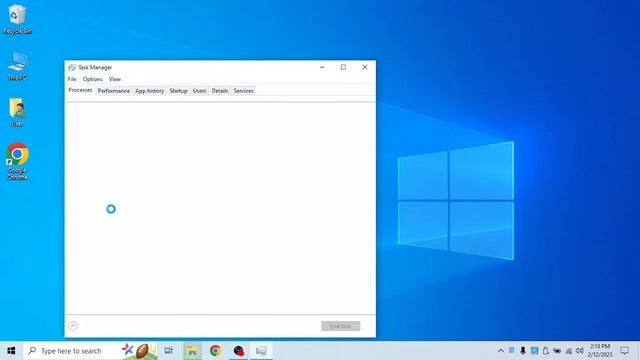Viewport: 640px width, 360px height.
Task: Open the notification Action Center
Action: pyautogui.click(x=624, y=351)
